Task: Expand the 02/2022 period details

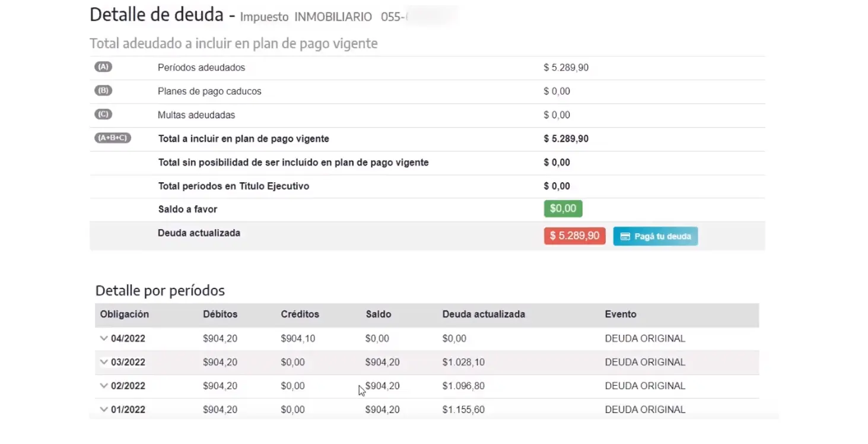Action: click(x=104, y=385)
